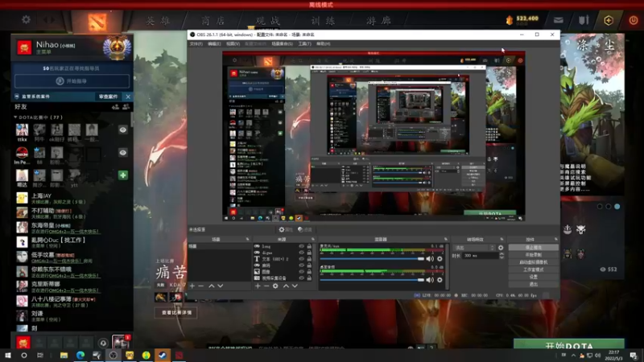Click the 开始指导 button
The image size is (644, 362).
click(72, 81)
